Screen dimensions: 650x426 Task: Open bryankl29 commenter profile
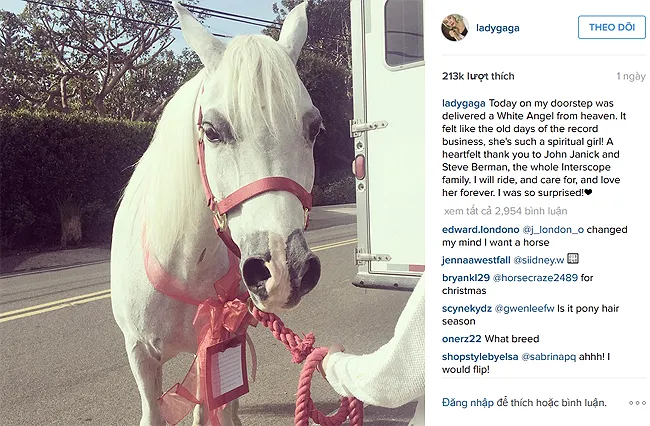[466, 278]
